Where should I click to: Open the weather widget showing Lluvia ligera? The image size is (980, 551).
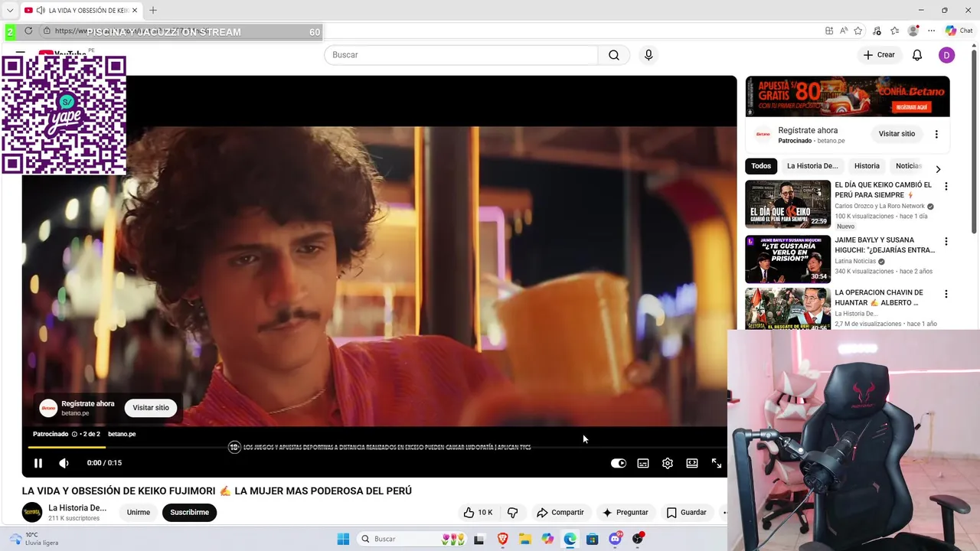point(34,539)
